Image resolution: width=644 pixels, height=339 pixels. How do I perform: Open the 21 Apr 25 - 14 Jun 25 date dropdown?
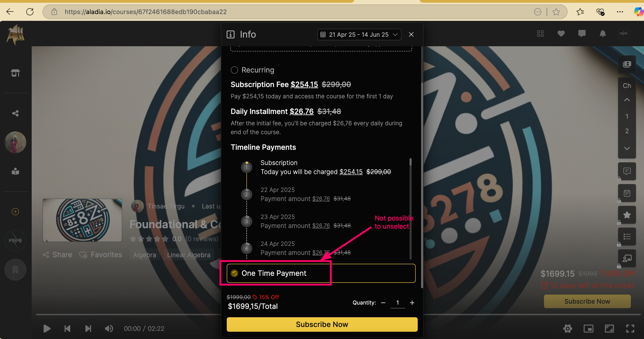(359, 34)
